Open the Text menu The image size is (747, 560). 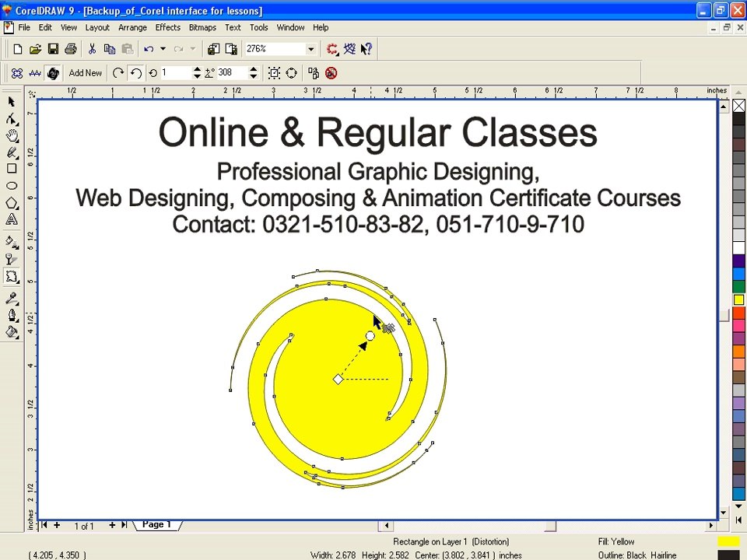(x=233, y=28)
